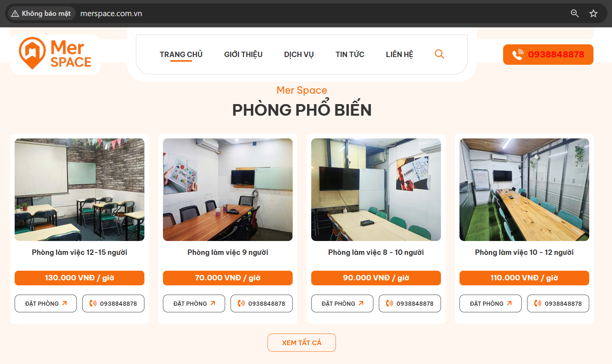Click ĐẶT PHÒNG for the 12-15 người room

(x=46, y=303)
